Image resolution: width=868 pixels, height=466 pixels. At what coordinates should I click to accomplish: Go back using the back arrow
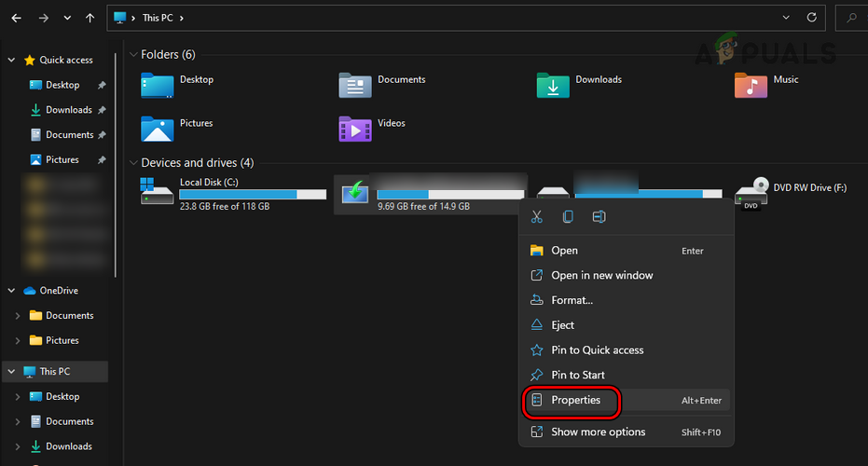coord(17,18)
